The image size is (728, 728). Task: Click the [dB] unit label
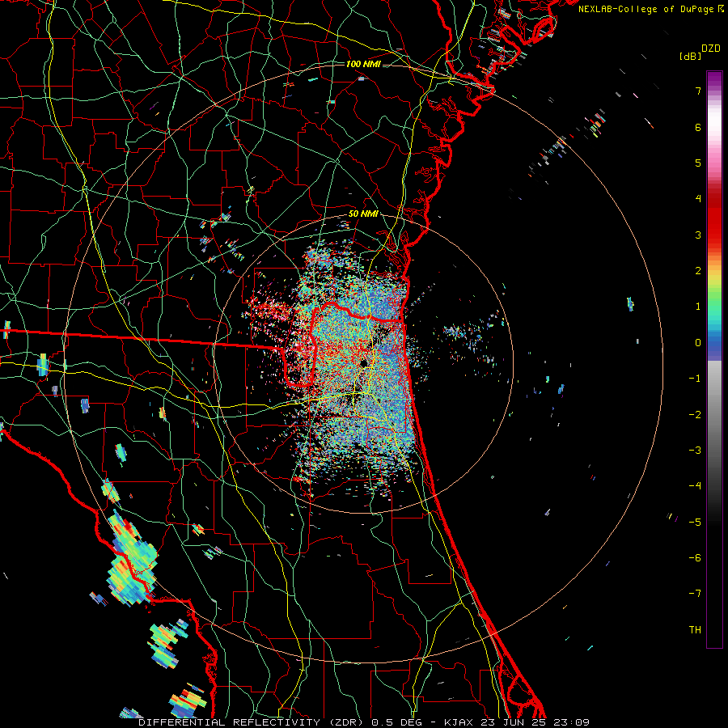tap(690, 56)
